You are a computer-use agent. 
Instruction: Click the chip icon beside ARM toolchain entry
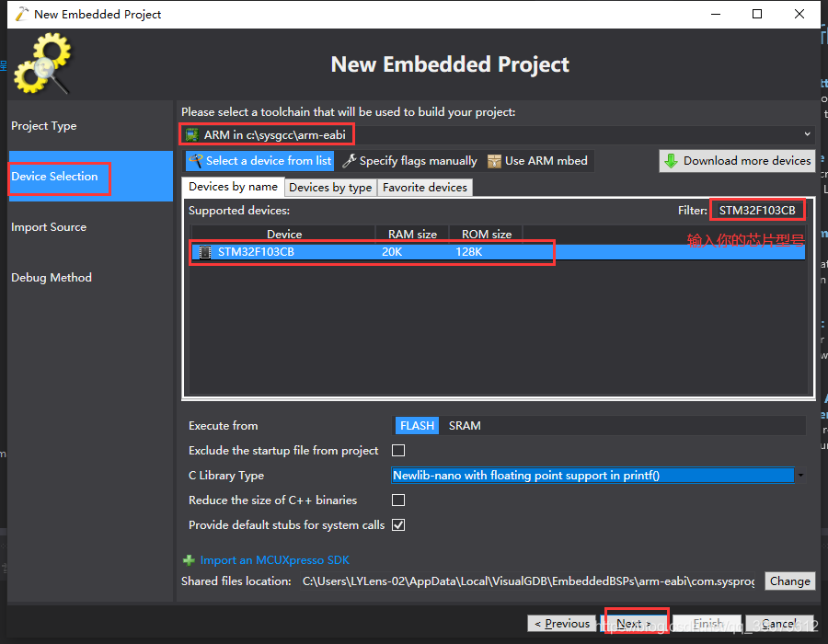pyautogui.click(x=193, y=133)
